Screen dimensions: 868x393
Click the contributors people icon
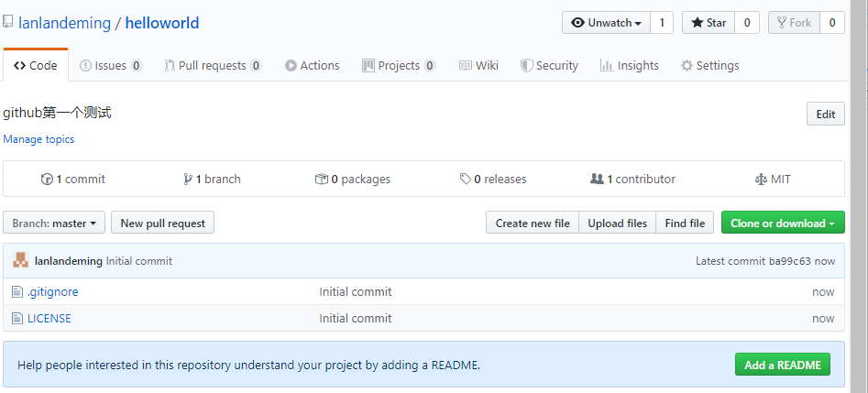click(597, 179)
